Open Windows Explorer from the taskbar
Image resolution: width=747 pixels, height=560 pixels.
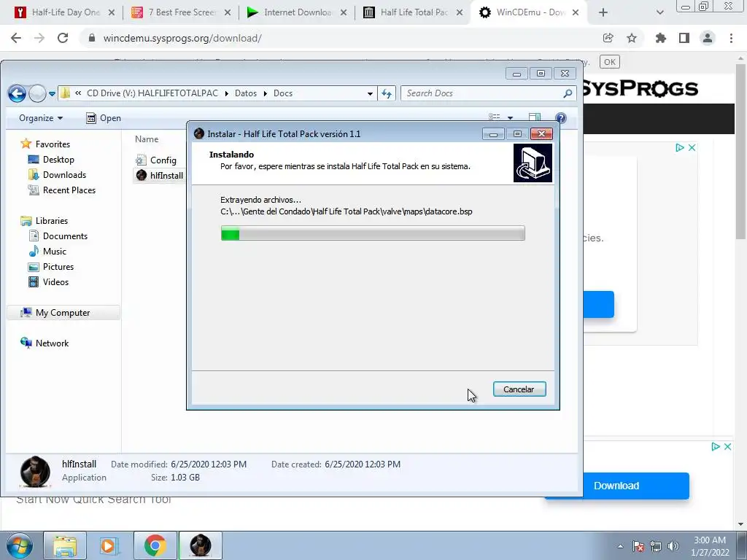click(x=65, y=545)
